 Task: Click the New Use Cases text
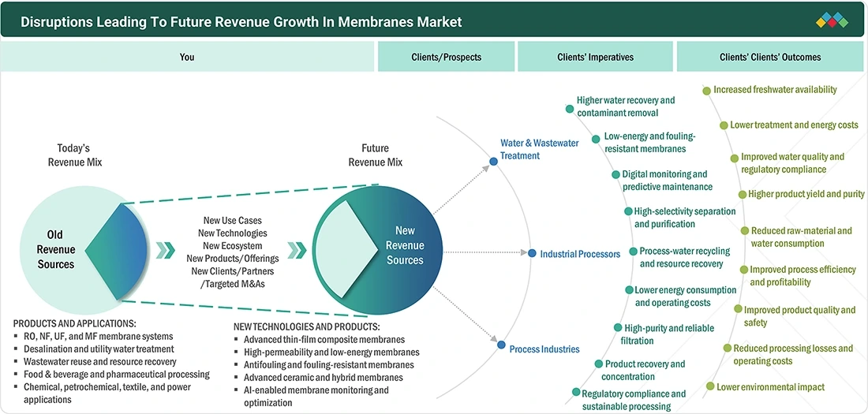pos(233,221)
